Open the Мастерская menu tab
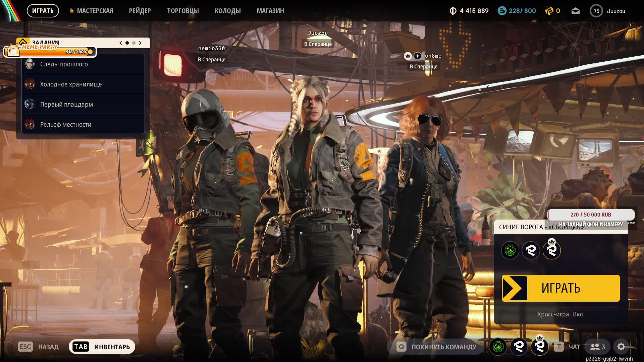Screen dimensions: 644x362 (x=95, y=11)
